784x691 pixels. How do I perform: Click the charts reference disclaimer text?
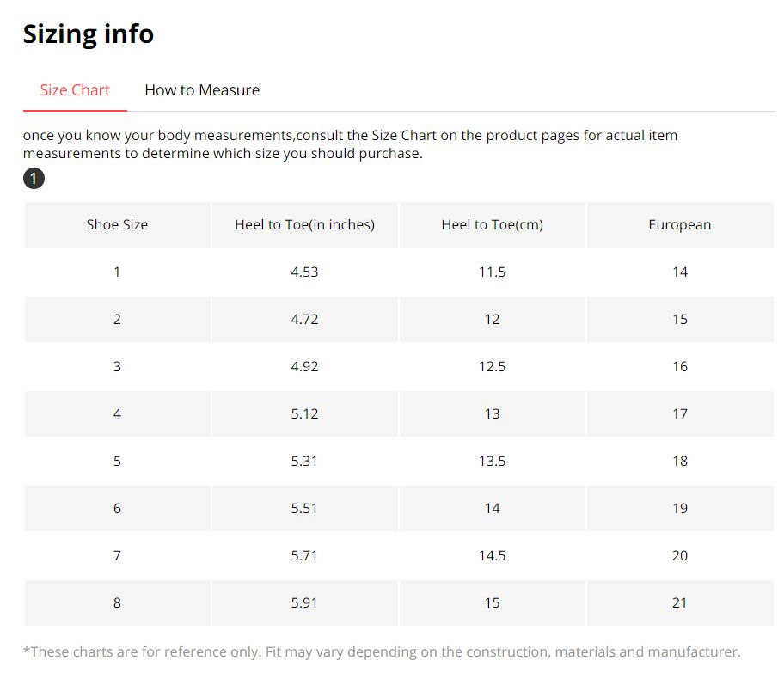point(381,651)
